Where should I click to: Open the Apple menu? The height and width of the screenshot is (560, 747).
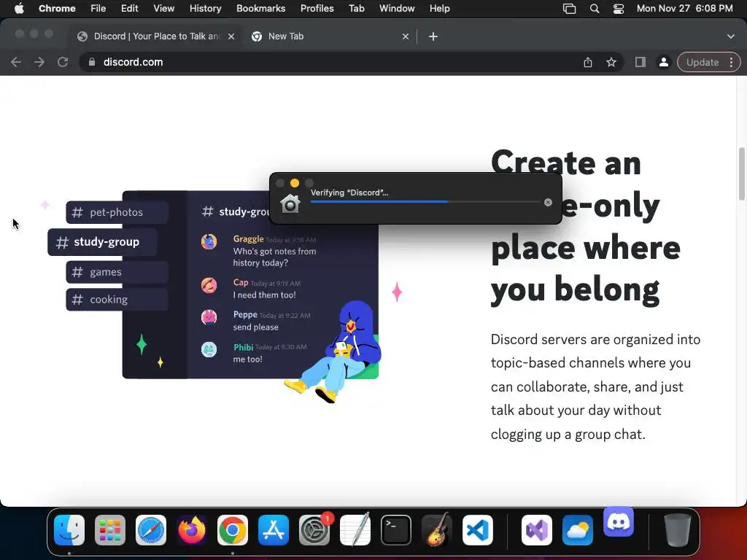19,9
